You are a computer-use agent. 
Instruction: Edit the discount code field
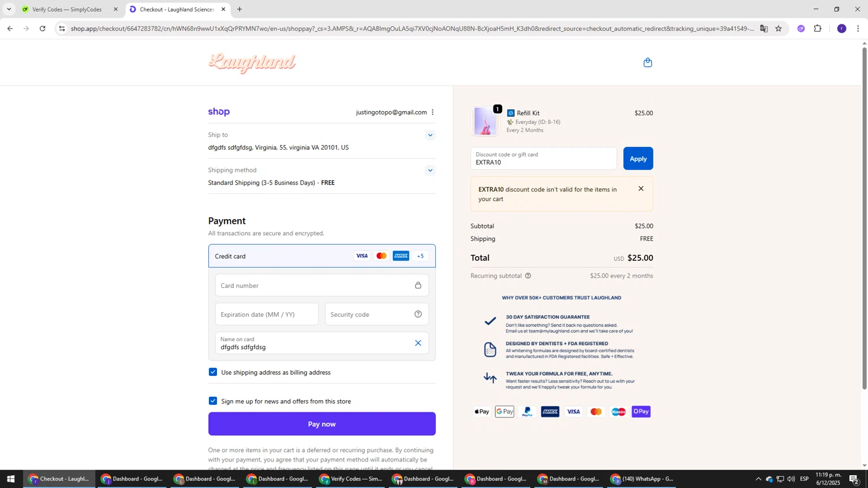click(543, 158)
